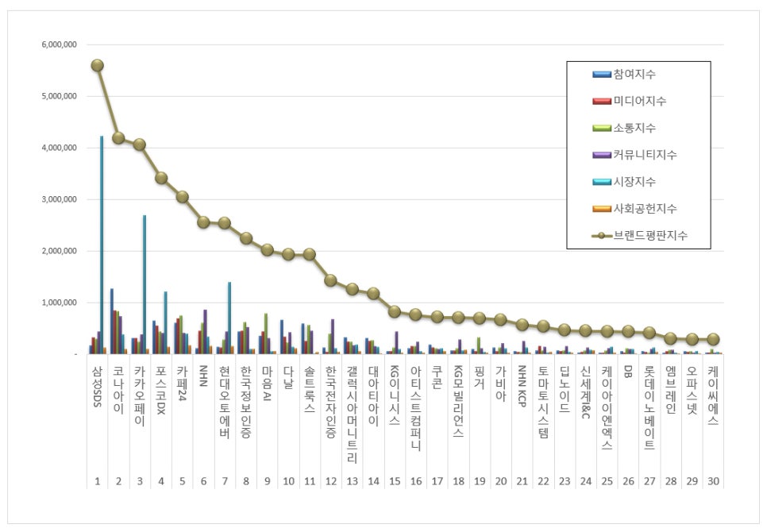
Task: Click the 미디어지수 legend label
Action: [x=640, y=101]
